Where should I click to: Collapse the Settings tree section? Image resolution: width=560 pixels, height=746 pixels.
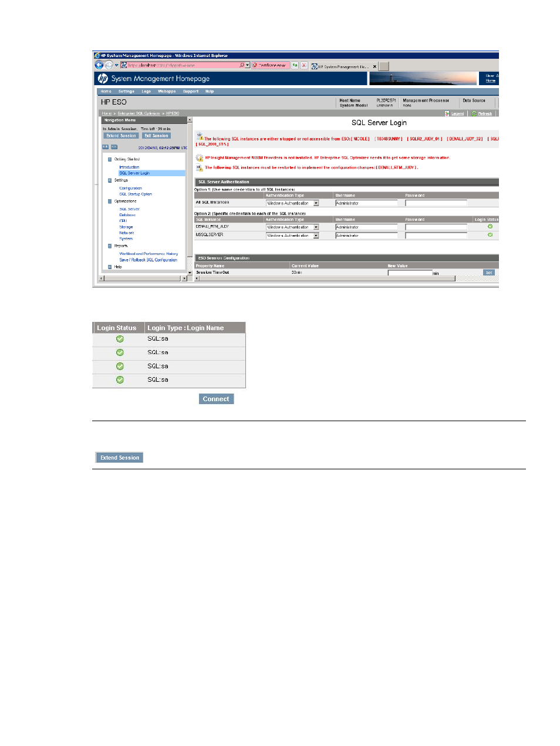[110, 180]
